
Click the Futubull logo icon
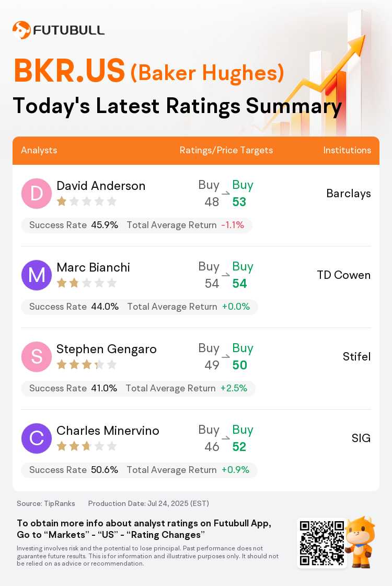(x=21, y=30)
